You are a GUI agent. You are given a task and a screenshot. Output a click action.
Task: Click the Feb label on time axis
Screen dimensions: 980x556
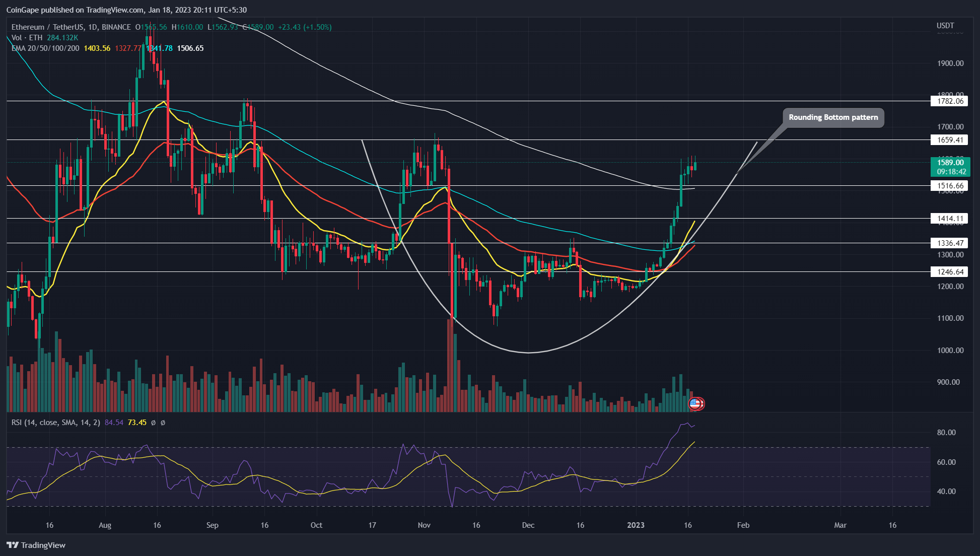point(743,525)
